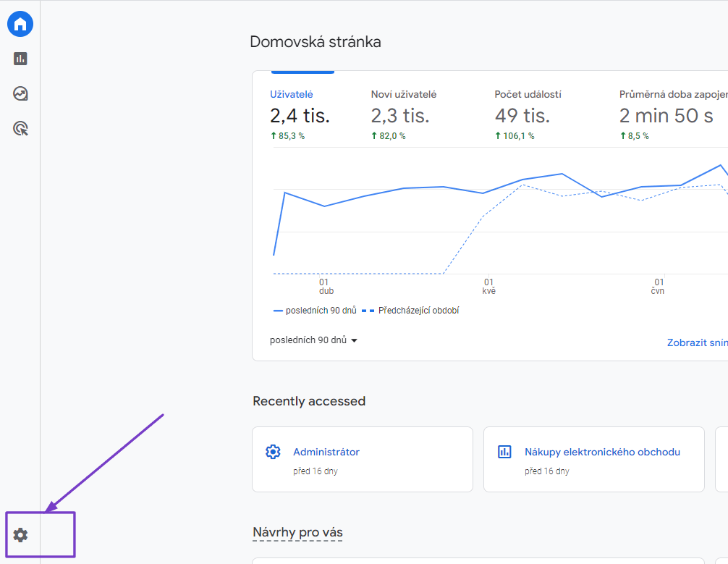The width and height of the screenshot is (728, 564).
Task: Open the Advertising cursor target icon
Action: 20,128
